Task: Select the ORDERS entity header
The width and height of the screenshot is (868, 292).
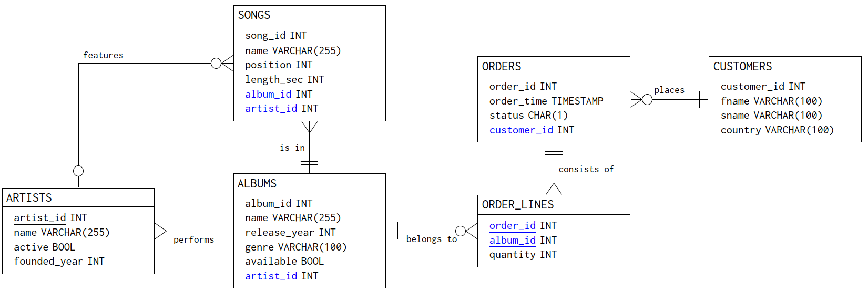Action: point(502,67)
